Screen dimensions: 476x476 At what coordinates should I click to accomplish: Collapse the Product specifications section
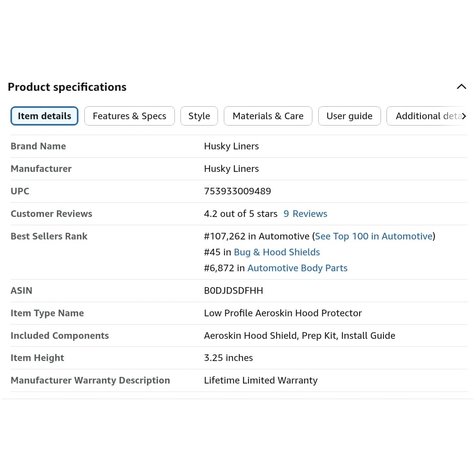tap(461, 87)
